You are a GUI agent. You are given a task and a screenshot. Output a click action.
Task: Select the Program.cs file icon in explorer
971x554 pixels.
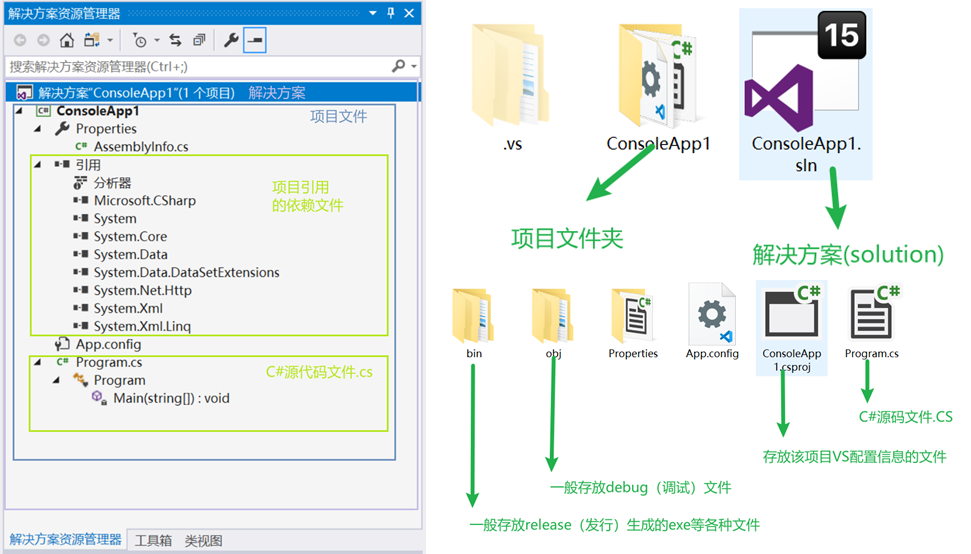point(872,313)
